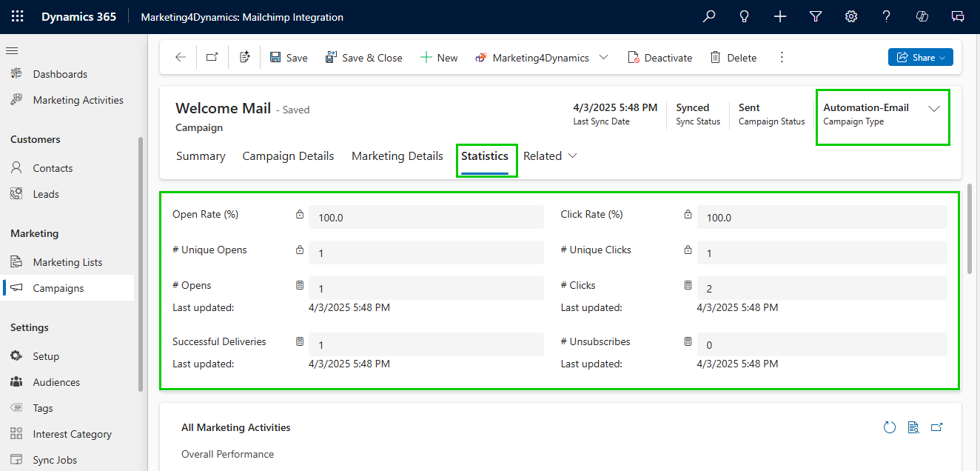Click the calculator icon next to # Clicks
980x471 pixels.
(688, 285)
